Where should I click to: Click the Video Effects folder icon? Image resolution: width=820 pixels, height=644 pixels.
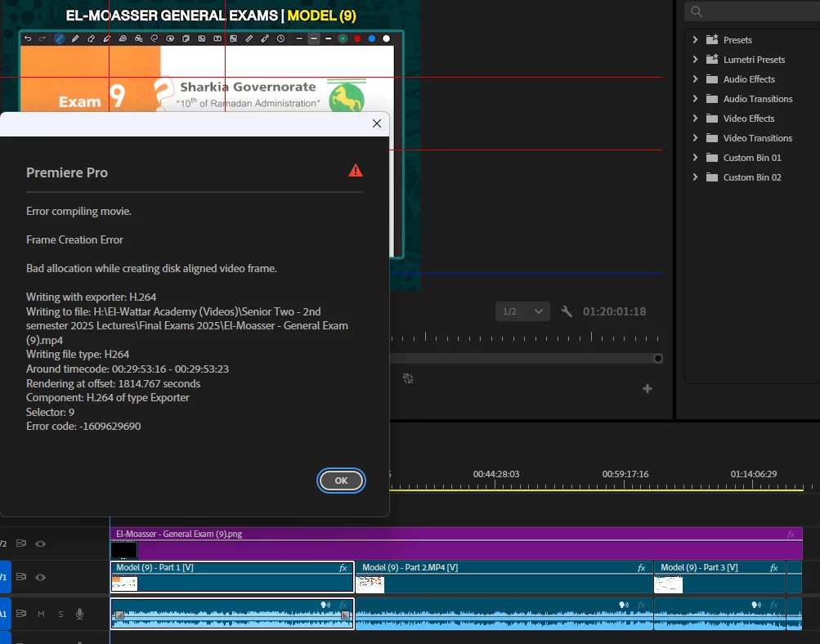pyautogui.click(x=712, y=119)
